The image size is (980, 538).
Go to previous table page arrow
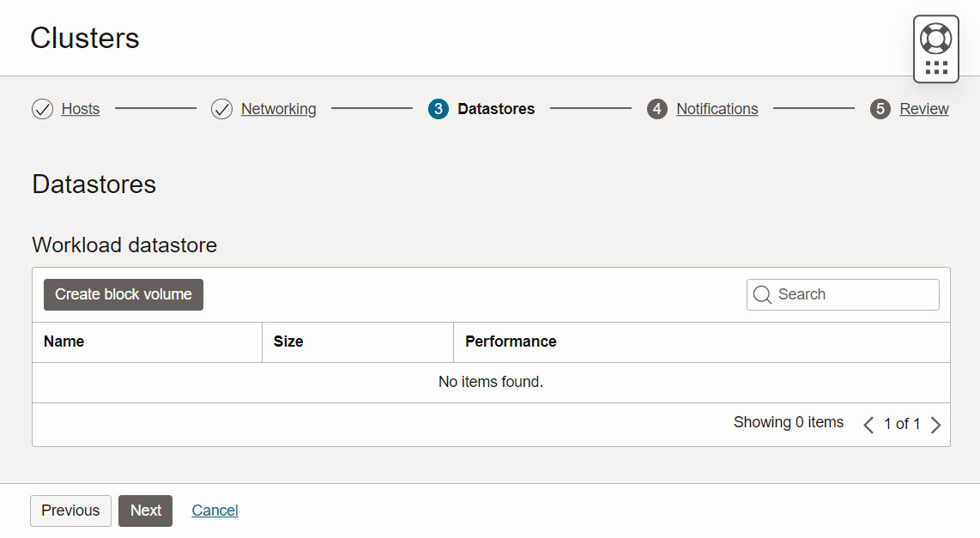click(x=868, y=425)
